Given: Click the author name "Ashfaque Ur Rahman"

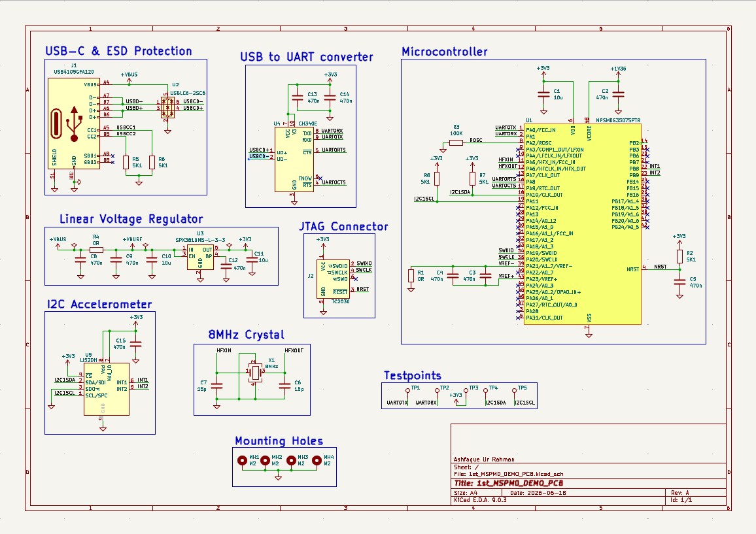Looking at the screenshot, I should point(484,459).
